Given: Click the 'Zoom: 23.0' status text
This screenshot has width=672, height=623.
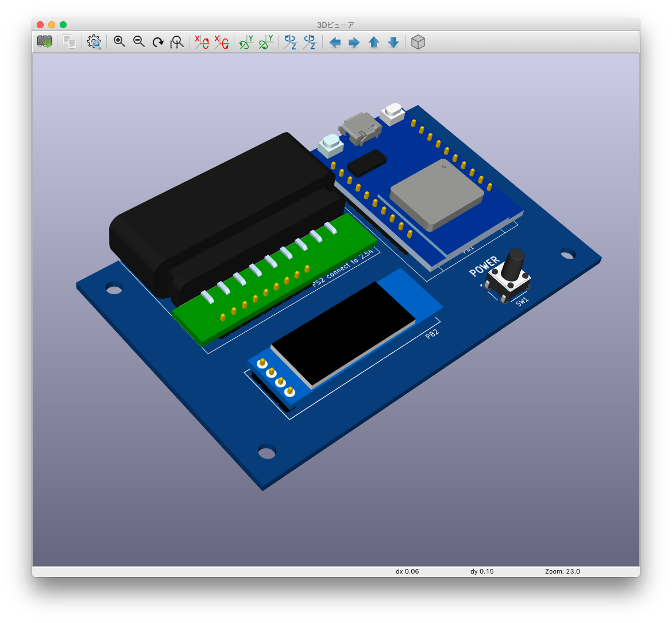Looking at the screenshot, I should (562, 571).
